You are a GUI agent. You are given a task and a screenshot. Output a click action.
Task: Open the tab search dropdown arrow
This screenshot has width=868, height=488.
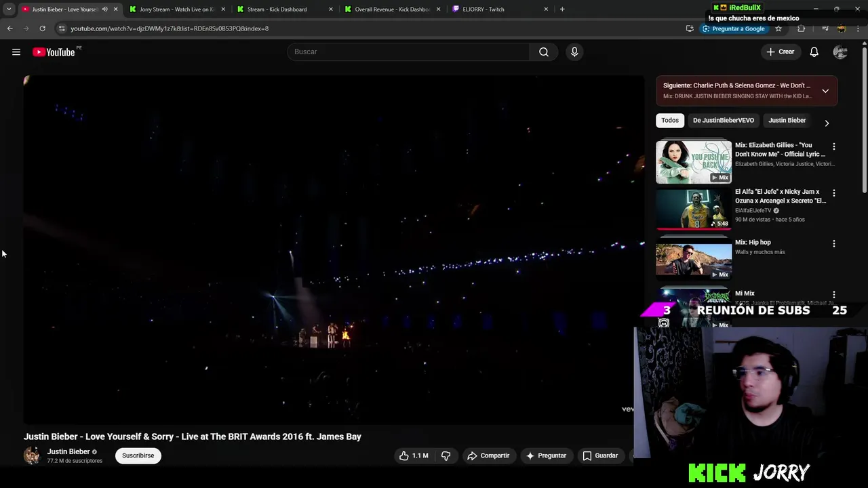tap(9, 9)
